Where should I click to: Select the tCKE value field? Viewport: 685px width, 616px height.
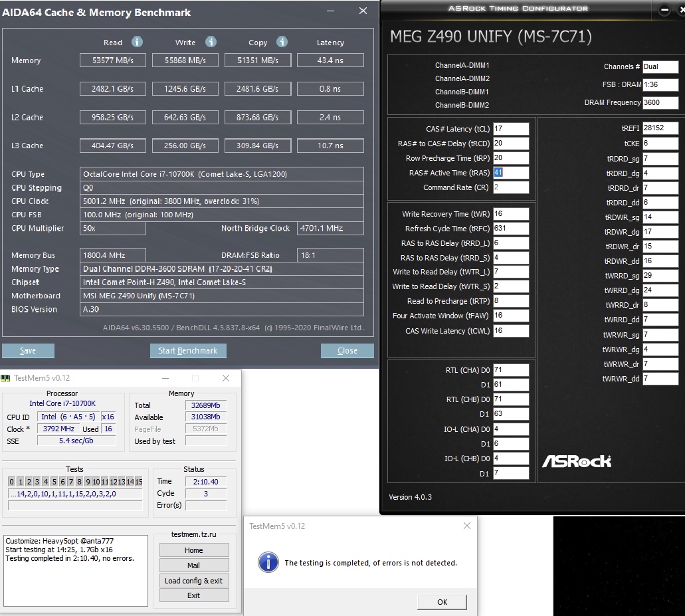(x=660, y=144)
